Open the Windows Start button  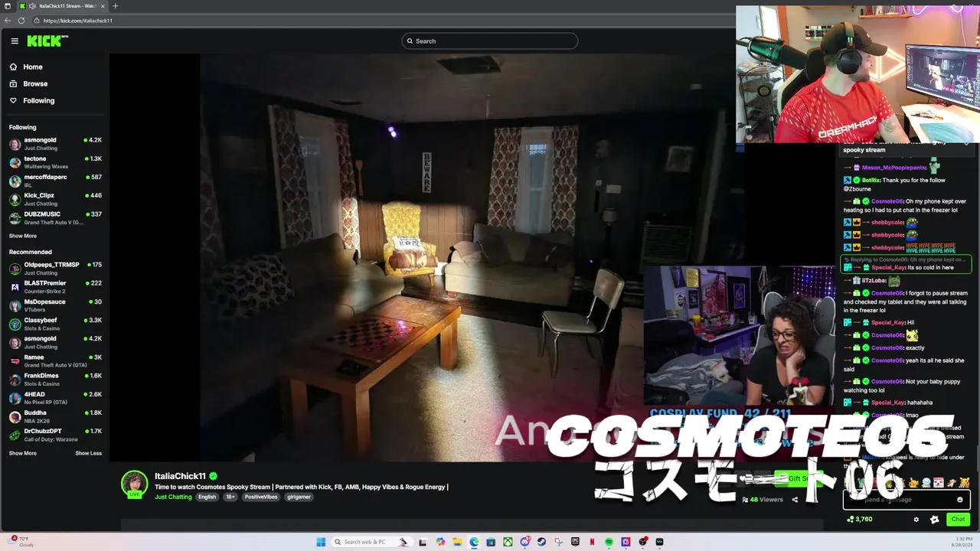pyautogui.click(x=321, y=542)
